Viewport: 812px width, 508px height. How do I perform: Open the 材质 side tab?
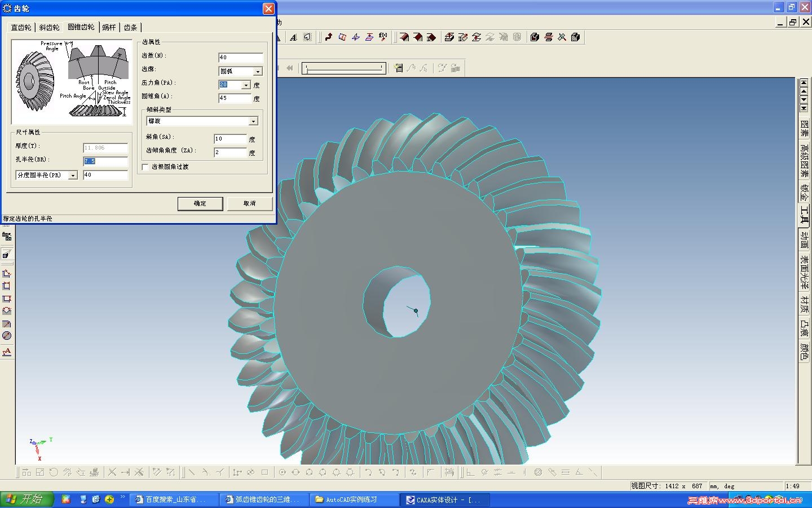[804, 305]
